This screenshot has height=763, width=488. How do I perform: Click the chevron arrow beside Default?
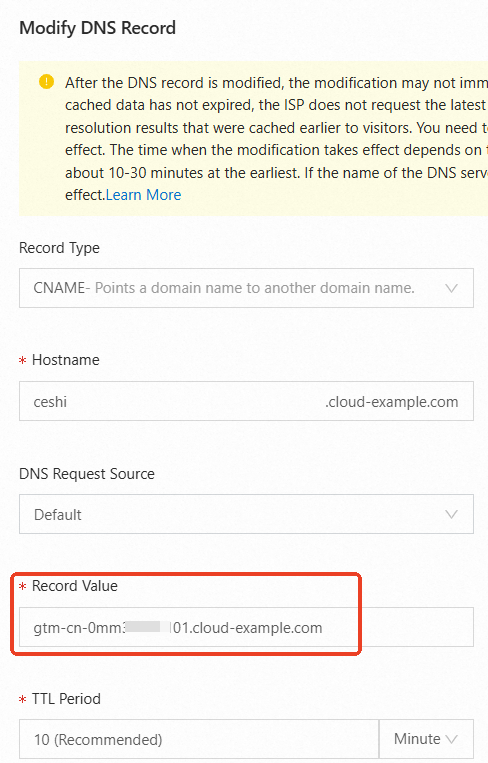click(x=452, y=514)
